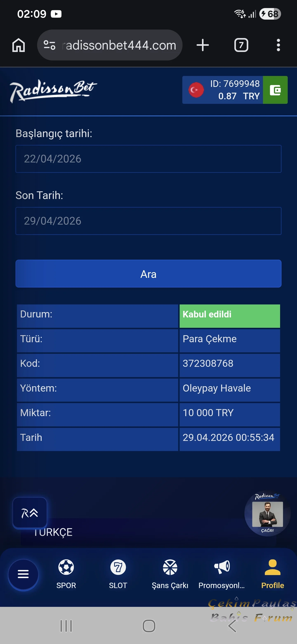
Task: Open the Şans Çarkı tab
Action: (x=170, y=573)
